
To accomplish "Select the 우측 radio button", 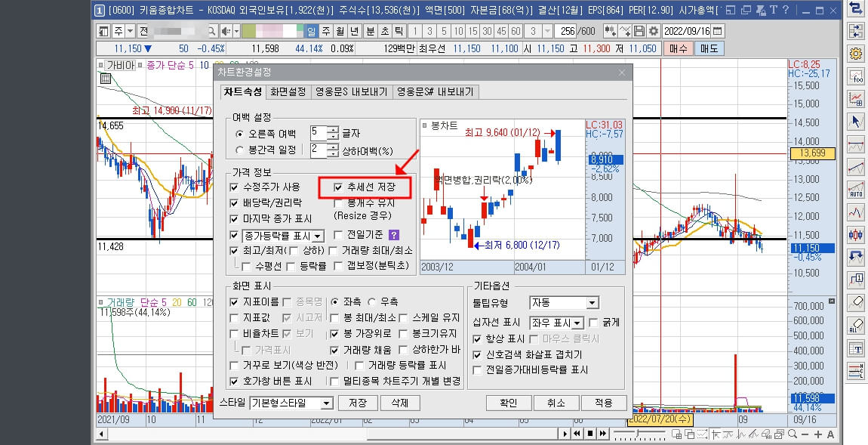I will 371,302.
